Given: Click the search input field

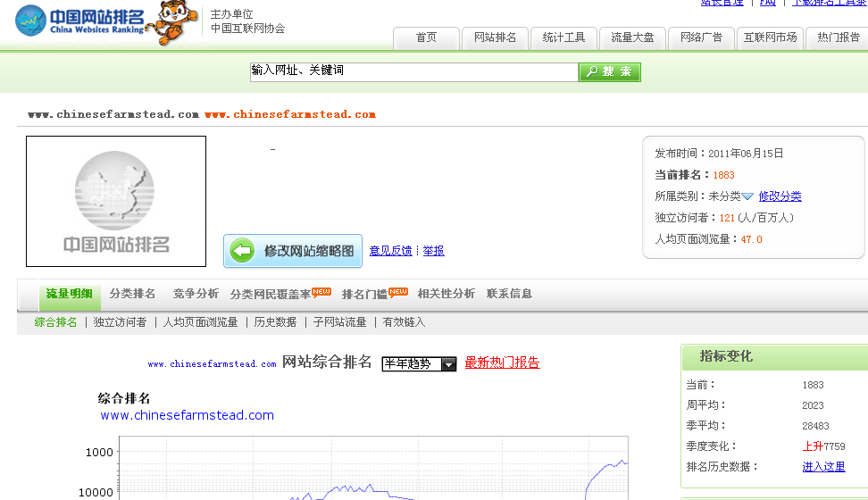Looking at the screenshot, I should coord(414,72).
